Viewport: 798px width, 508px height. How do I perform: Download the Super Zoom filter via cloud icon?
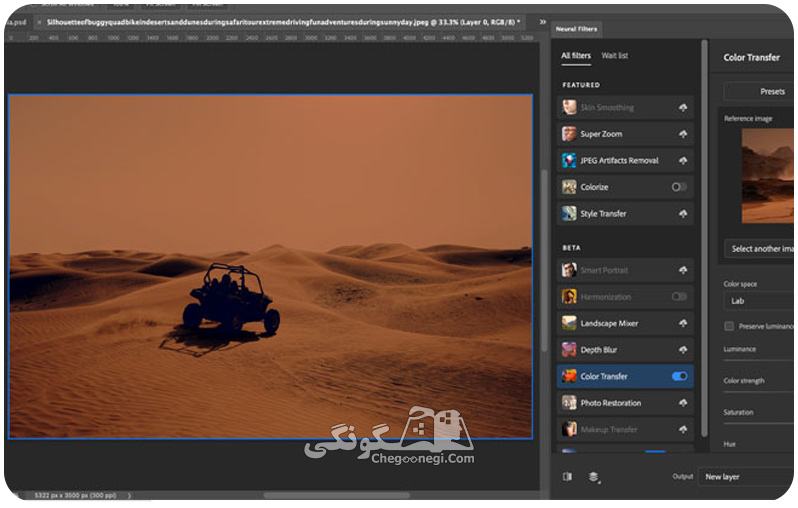tap(683, 134)
